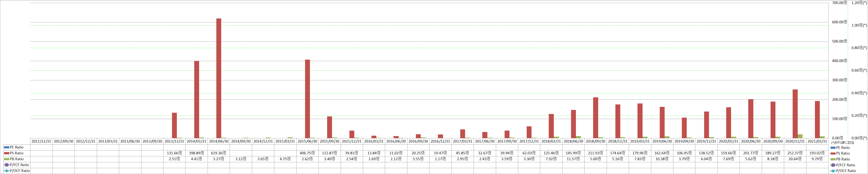
Task: Select the 2011/12/31 date column header
Action: 42,141
